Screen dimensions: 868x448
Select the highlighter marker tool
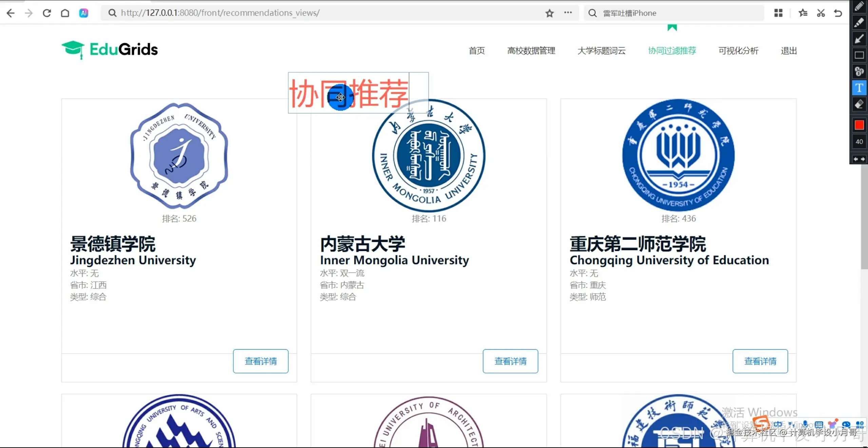859,22
